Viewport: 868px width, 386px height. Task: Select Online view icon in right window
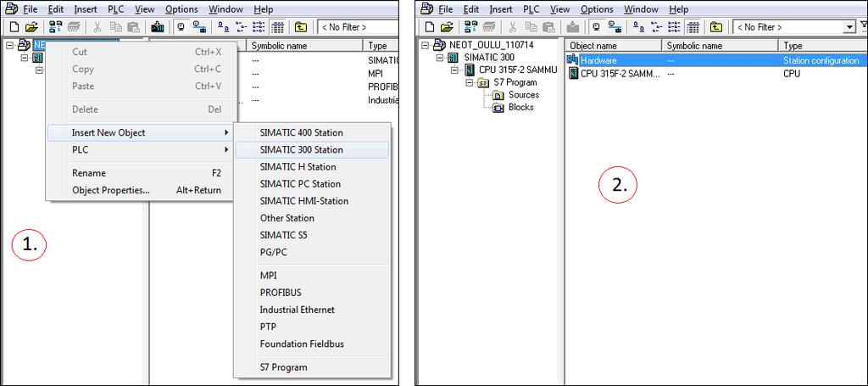[x=615, y=26]
